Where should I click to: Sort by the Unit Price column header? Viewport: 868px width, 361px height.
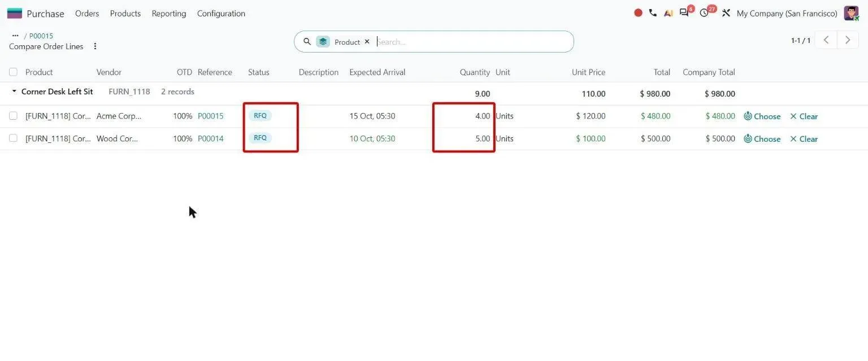tap(588, 72)
